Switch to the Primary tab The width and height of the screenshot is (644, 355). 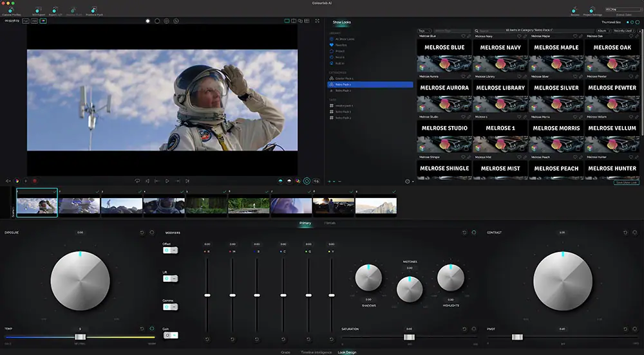(305, 223)
